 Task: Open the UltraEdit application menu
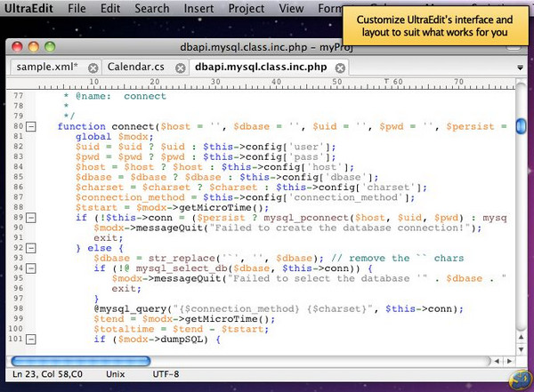(x=27, y=9)
